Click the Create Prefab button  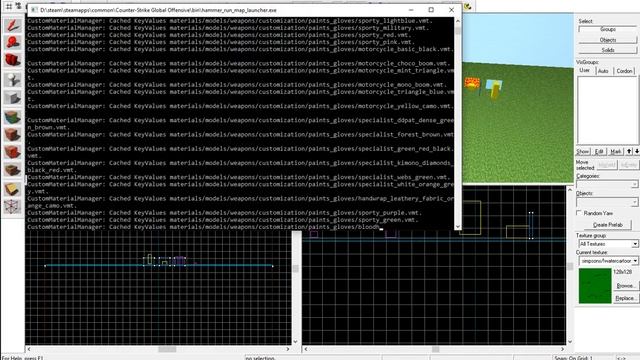(x=607, y=225)
